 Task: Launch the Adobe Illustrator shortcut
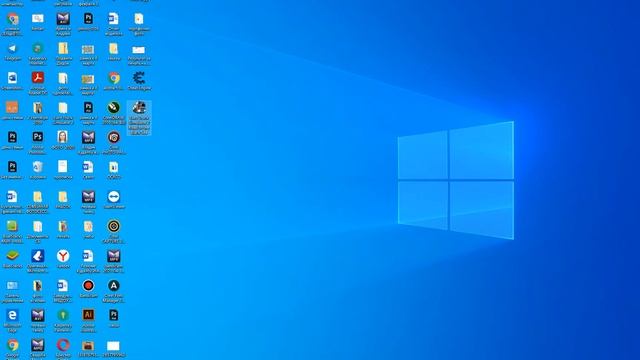(x=88, y=315)
